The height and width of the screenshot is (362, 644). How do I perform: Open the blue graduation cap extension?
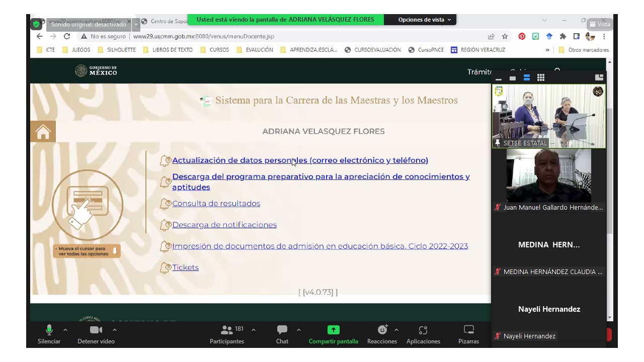point(549,36)
